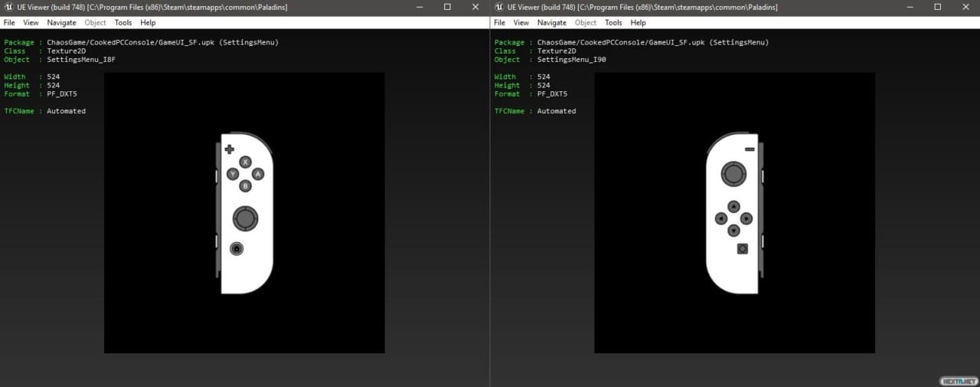The width and height of the screenshot is (980, 387).
Task: Open Help menu in right UE Viewer window
Action: [x=638, y=23]
